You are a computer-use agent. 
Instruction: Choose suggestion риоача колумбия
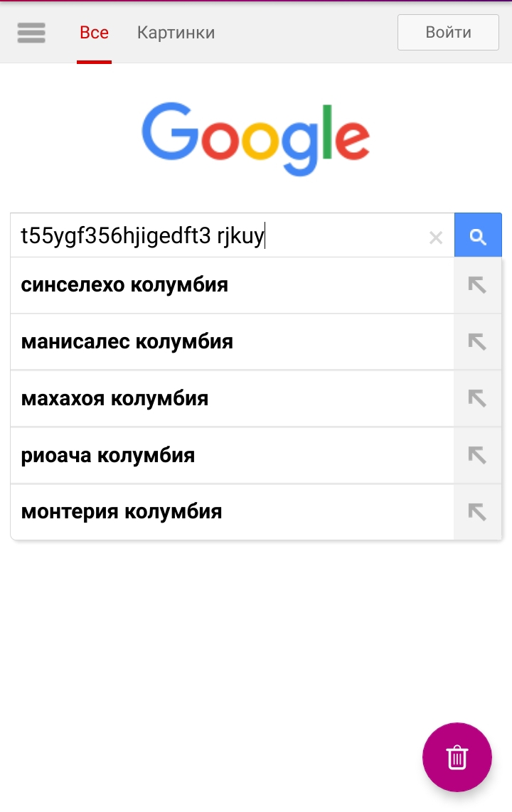click(x=232, y=455)
